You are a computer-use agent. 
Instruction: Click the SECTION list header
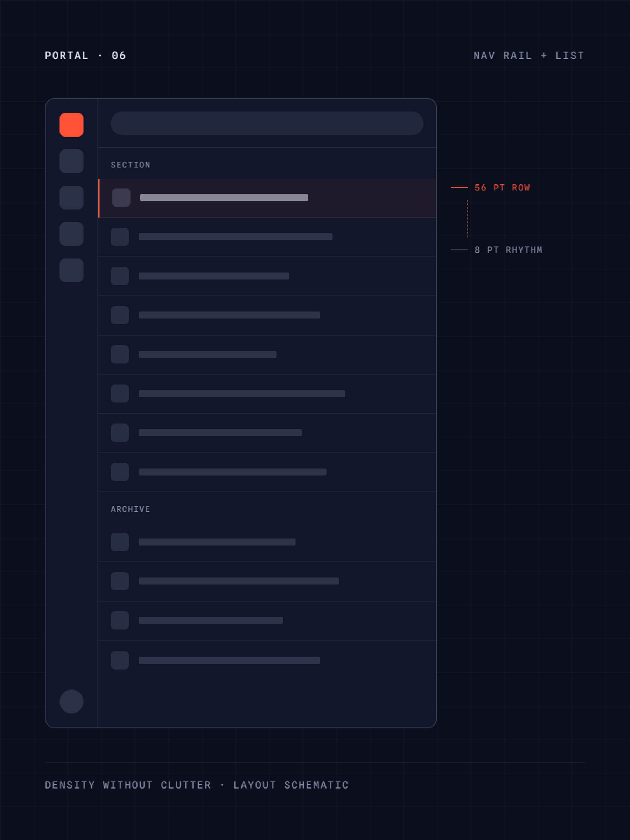131,165
